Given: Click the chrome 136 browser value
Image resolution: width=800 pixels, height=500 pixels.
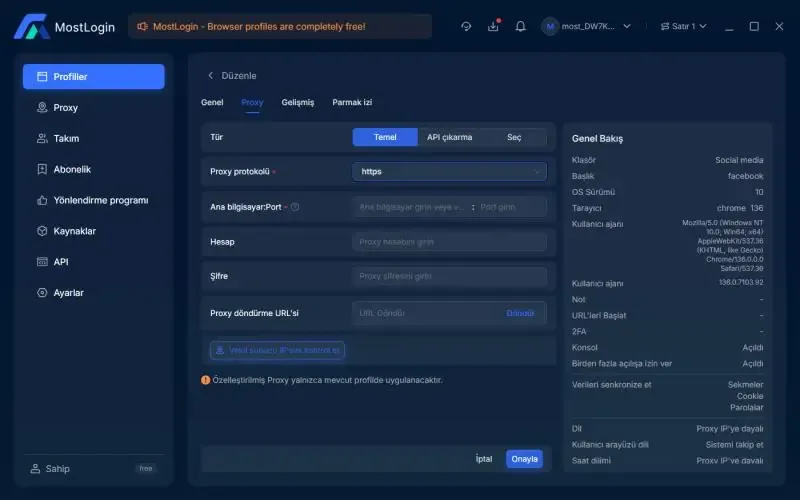Looking at the screenshot, I should (740, 208).
